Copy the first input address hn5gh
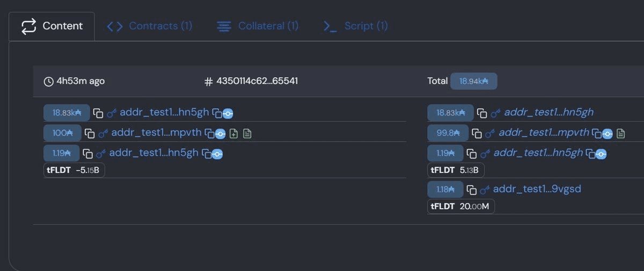This screenshot has width=644, height=271. click(x=216, y=113)
